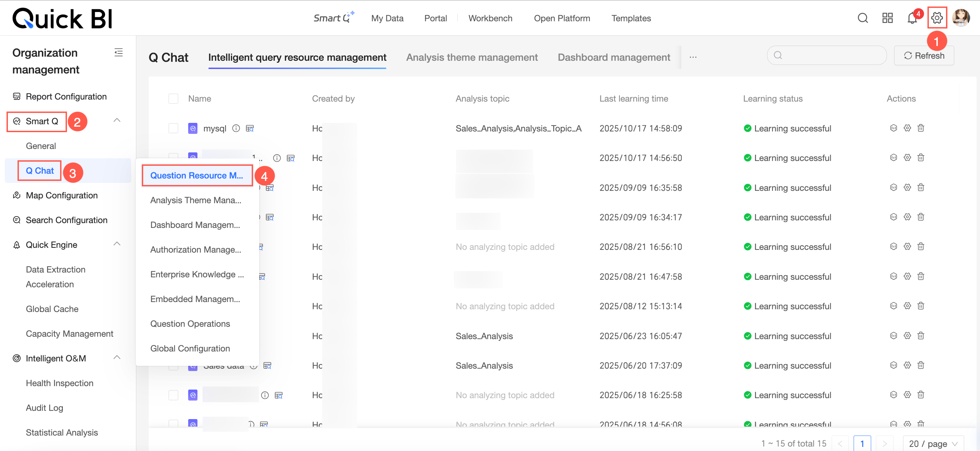
Task: Open Audit Log in the sidebar
Action: [x=45, y=408]
